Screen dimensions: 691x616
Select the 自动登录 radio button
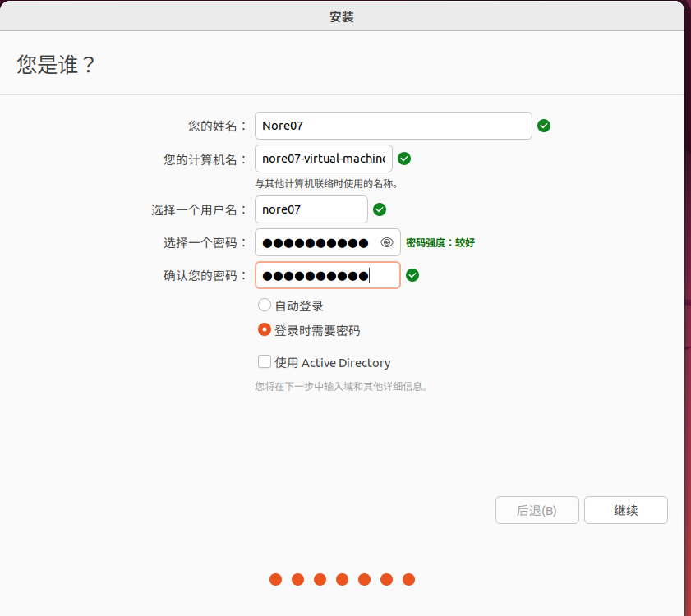[265, 306]
